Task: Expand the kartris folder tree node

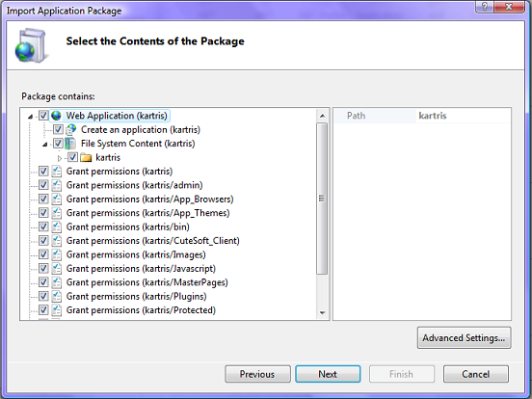Action: [60, 158]
